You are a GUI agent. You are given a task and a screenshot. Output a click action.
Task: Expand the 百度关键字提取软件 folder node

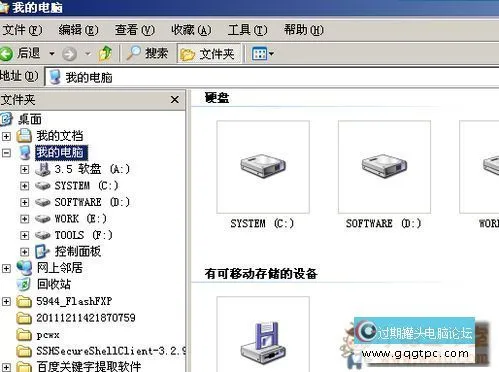coord(6,368)
